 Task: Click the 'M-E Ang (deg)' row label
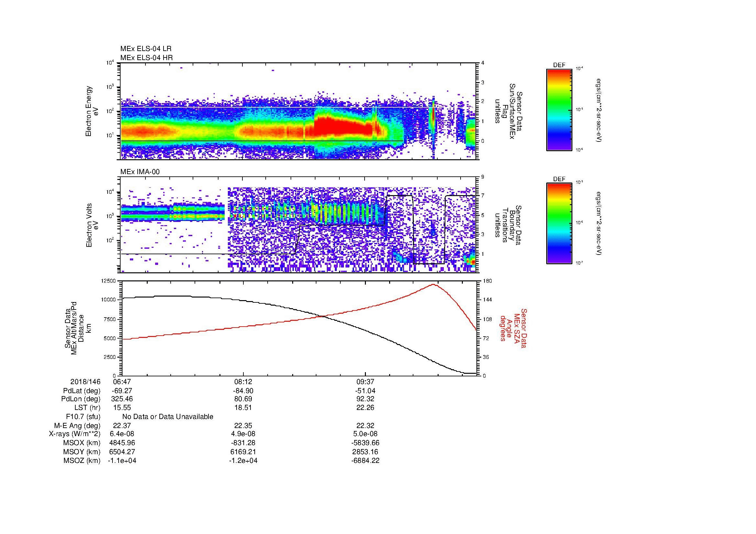(77, 425)
